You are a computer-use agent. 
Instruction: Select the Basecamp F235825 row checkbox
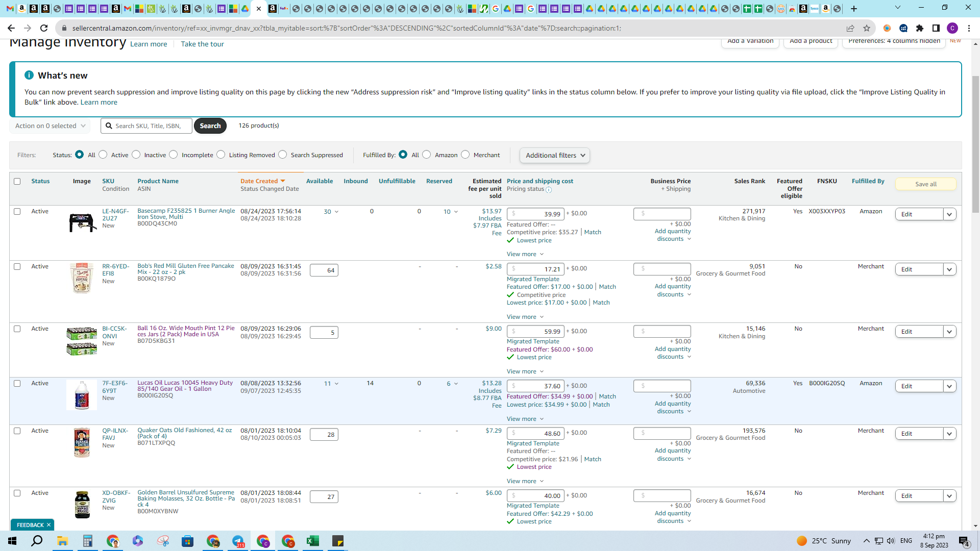coord(17,211)
